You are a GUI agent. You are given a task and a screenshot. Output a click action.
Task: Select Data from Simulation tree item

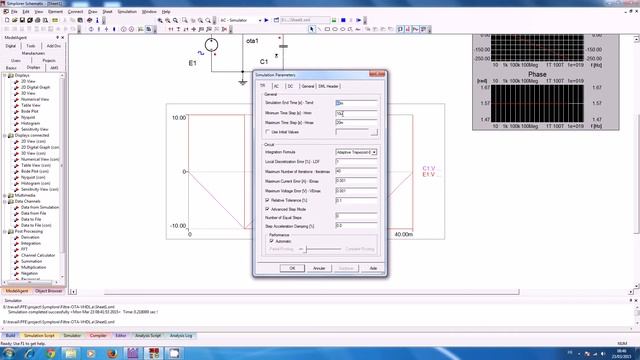[40, 207]
